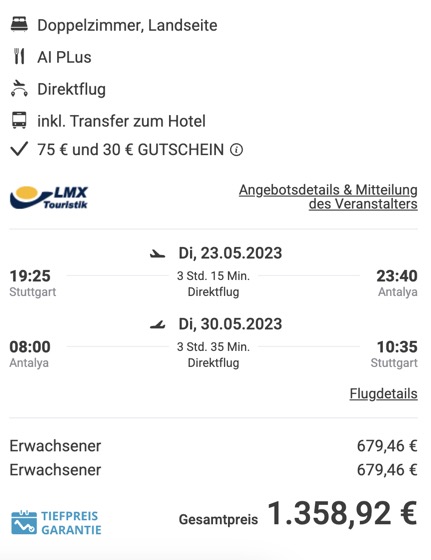This screenshot has width=431, height=560.
Task: Click the bus icon for hotel transfer
Action: pos(19,120)
